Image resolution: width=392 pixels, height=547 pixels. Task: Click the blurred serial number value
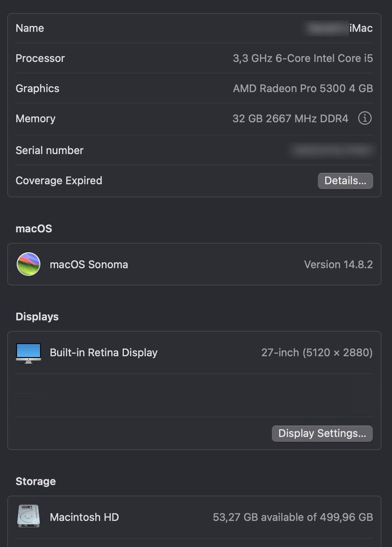click(332, 150)
